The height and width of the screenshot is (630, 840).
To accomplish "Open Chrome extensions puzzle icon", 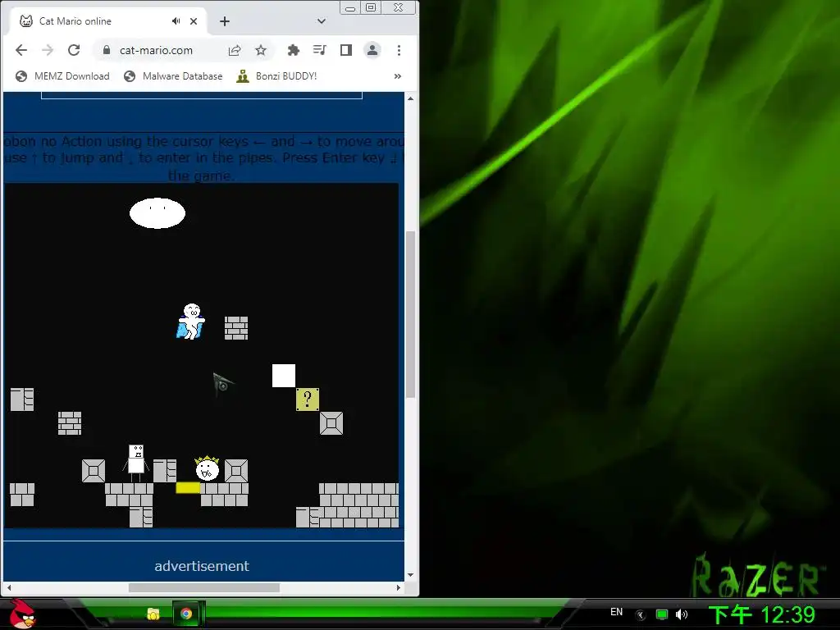I will pyautogui.click(x=293, y=50).
